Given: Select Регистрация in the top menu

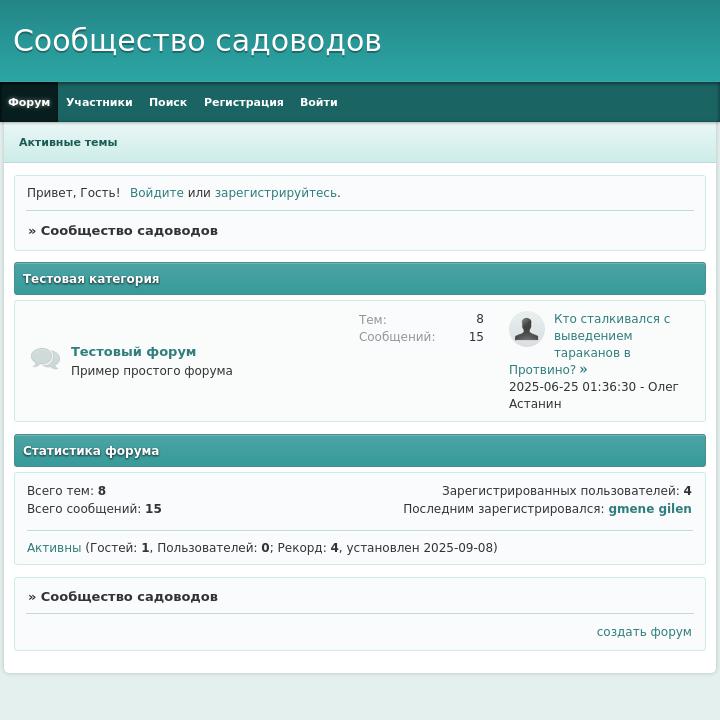Looking at the screenshot, I should pos(243,102).
